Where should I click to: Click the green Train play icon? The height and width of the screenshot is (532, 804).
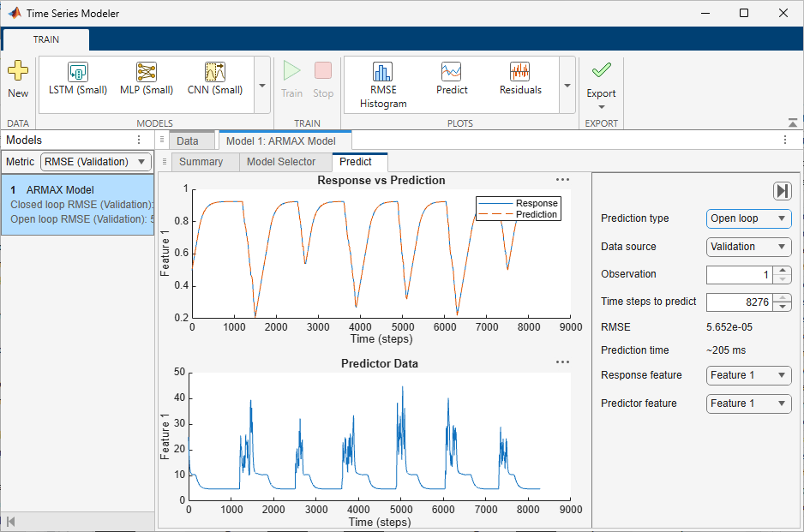coord(291,70)
